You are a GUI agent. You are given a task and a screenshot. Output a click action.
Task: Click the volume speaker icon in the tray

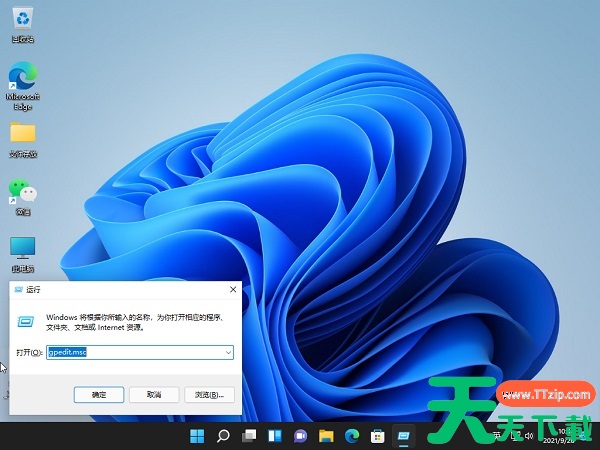click(529, 435)
